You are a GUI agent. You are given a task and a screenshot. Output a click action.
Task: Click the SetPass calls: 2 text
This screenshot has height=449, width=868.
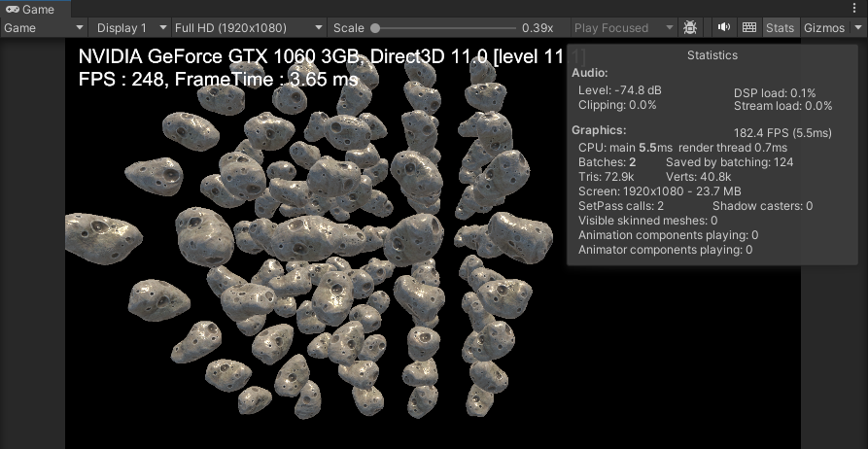point(621,206)
